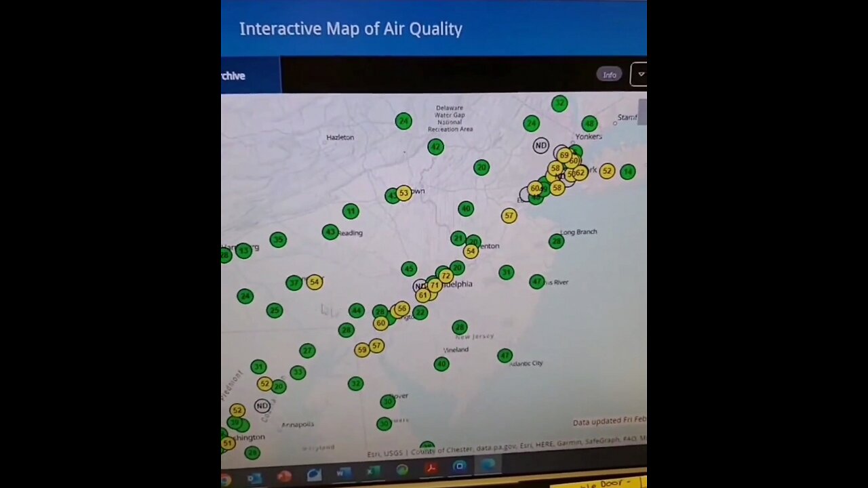
Task: Launch PowerPoint from the taskbar
Action: (x=284, y=476)
